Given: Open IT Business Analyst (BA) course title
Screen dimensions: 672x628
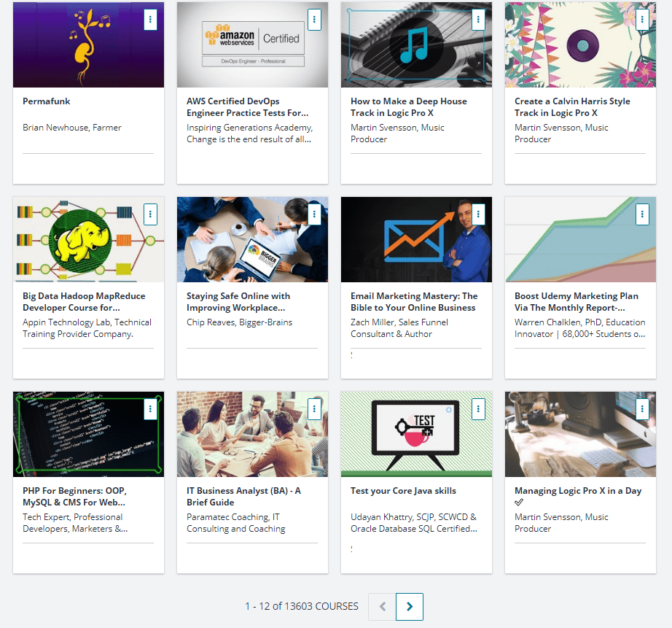Looking at the screenshot, I should [243, 497].
